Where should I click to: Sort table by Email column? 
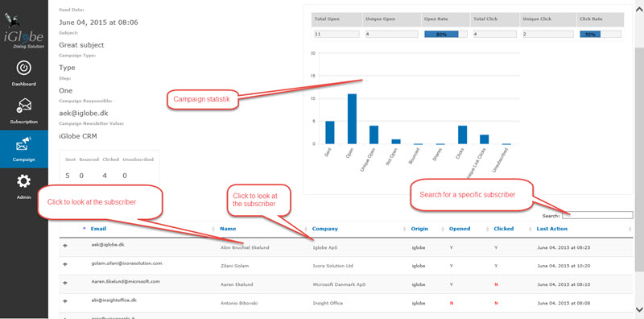click(x=98, y=229)
